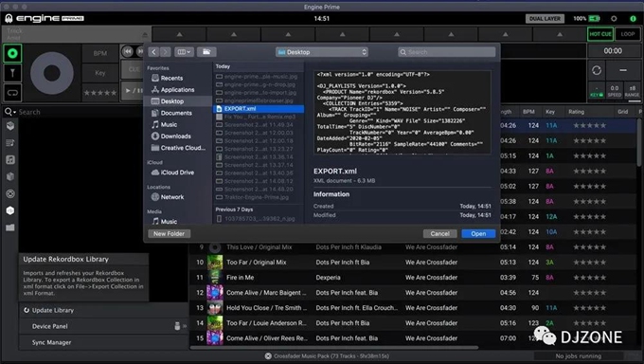644x364 pixels.
Task: Select Network under Locations
Action: [172, 197]
